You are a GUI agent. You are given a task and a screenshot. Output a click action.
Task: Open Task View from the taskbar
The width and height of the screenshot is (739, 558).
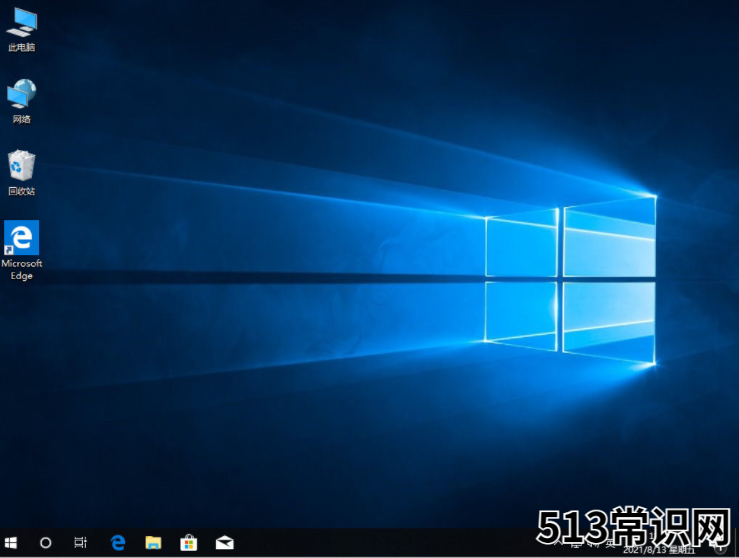pos(81,543)
